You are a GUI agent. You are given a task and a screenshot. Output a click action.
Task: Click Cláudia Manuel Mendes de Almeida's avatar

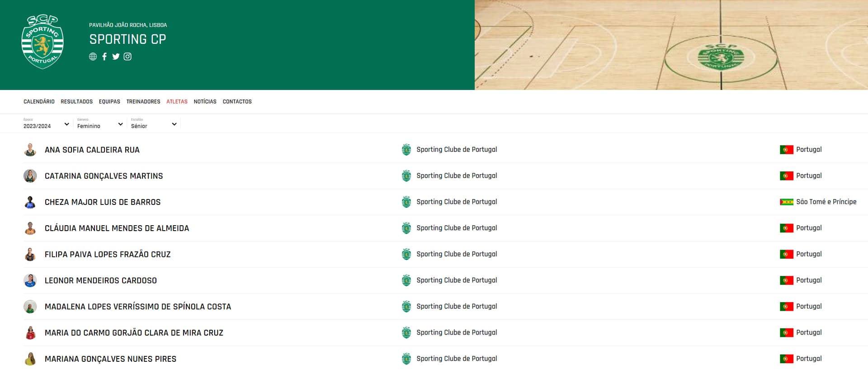30,228
